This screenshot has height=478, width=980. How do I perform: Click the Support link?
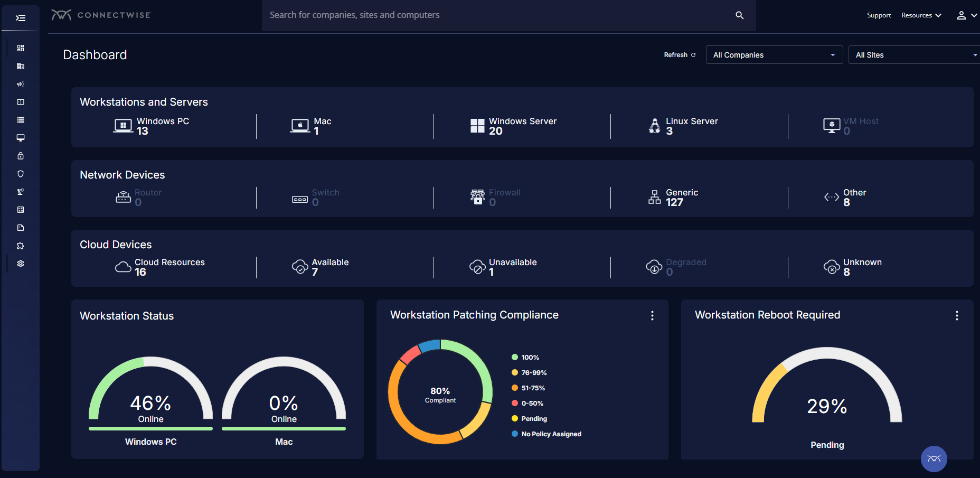pyautogui.click(x=879, y=15)
